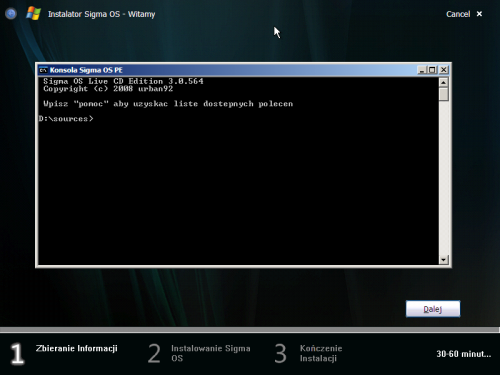Click the console scrollbar down arrow
The height and width of the screenshot is (375, 500).
pos(444,260)
